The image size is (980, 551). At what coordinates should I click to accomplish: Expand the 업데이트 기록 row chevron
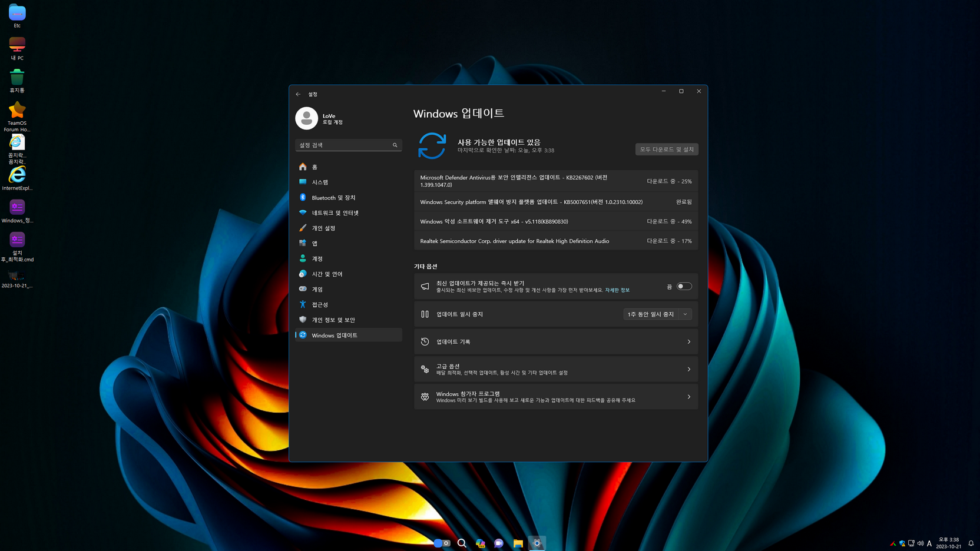[688, 342]
